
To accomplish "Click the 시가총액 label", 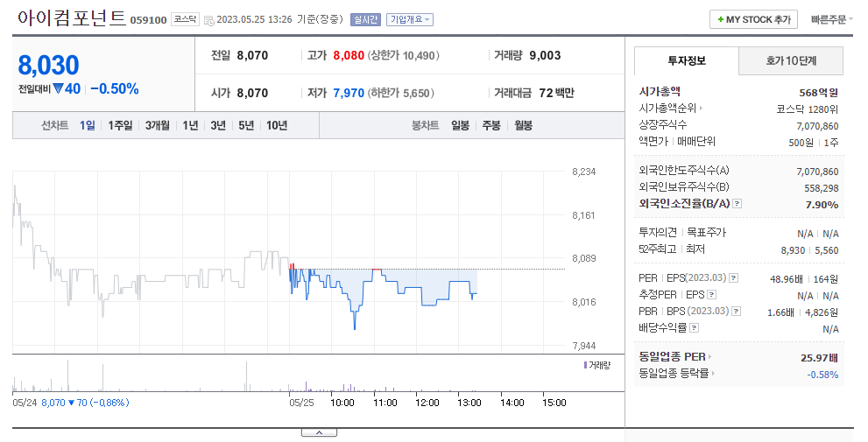I will pyautogui.click(x=660, y=92).
